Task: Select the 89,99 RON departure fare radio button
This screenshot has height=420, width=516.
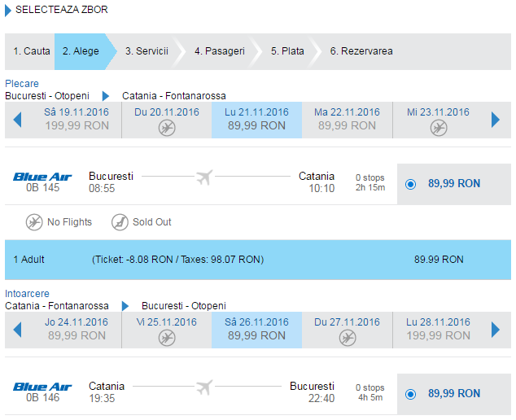Action: 410,184
